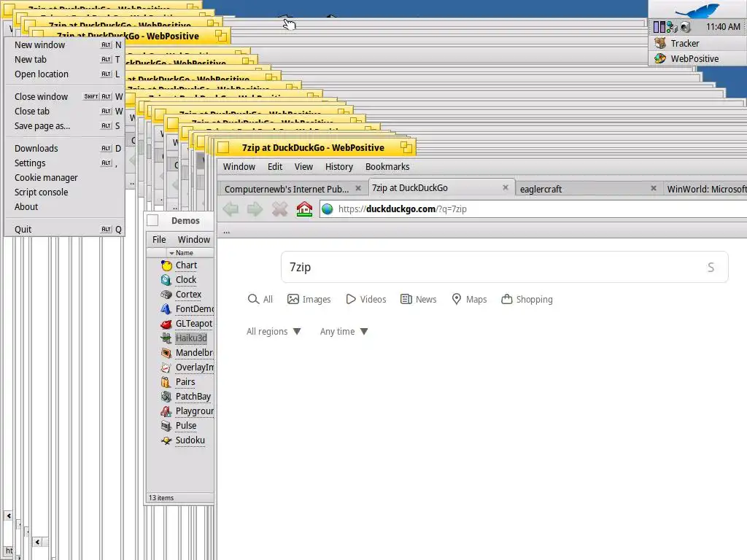The image size is (747, 560).
Task: Open the PatchBay icon
Action: [x=166, y=397]
